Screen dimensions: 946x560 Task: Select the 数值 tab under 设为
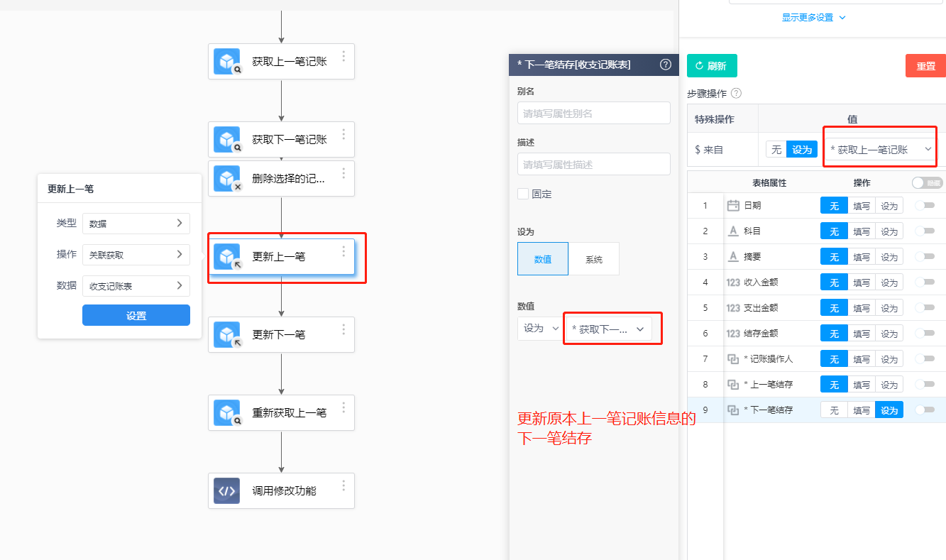pyautogui.click(x=543, y=259)
